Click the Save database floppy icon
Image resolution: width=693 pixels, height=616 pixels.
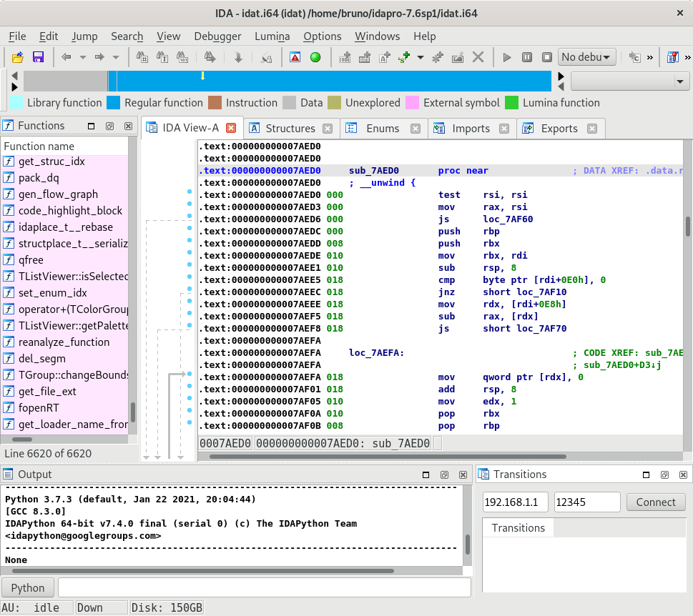click(x=38, y=57)
